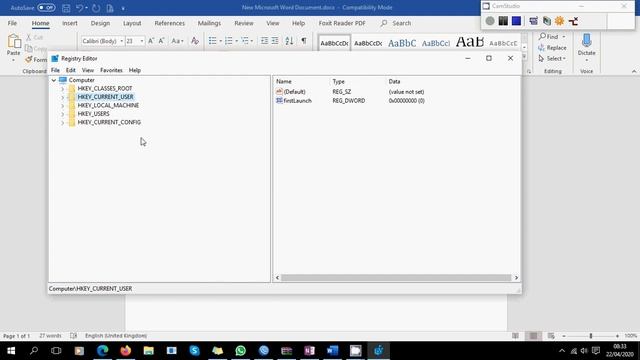Click the CamStudio sun-shaped options icon
Viewport: 640px width, 360px height.
click(560, 21)
